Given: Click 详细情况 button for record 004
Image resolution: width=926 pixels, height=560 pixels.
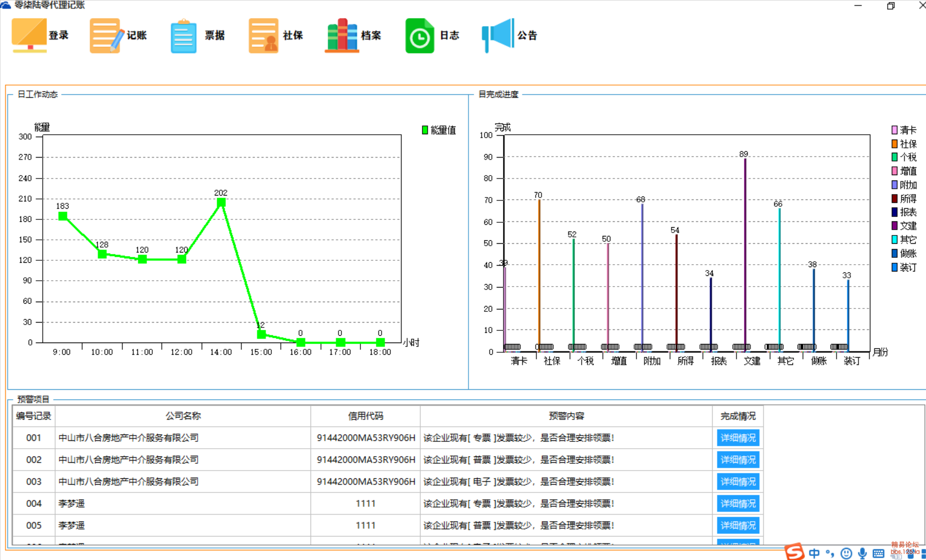Looking at the screenshot, I should (738, 504).
